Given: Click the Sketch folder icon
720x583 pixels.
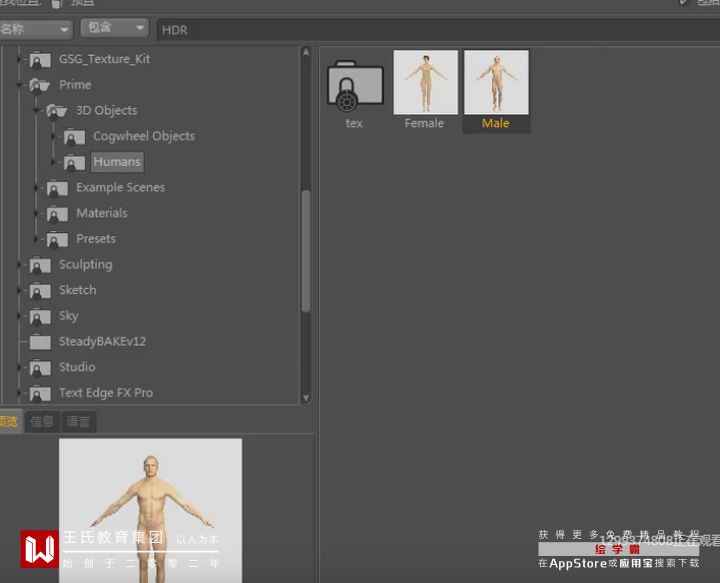Looking at the screenshot, I should coord(40,291).
